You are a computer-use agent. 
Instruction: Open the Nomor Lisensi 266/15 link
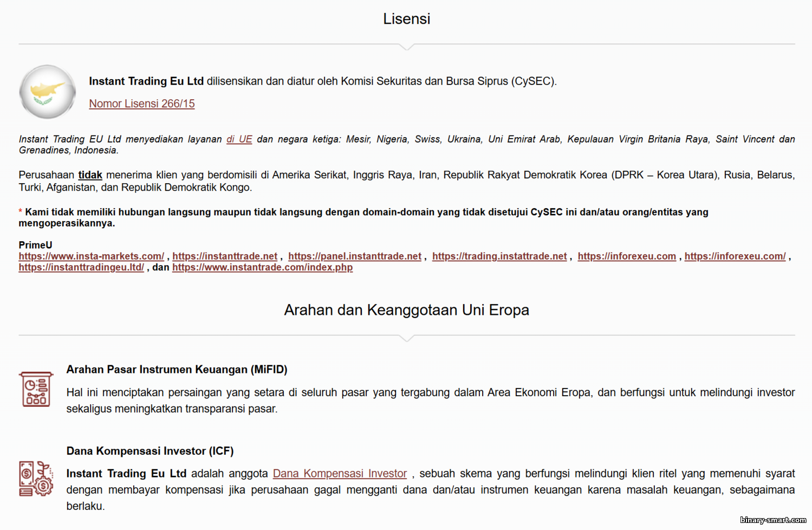(141, 104)
